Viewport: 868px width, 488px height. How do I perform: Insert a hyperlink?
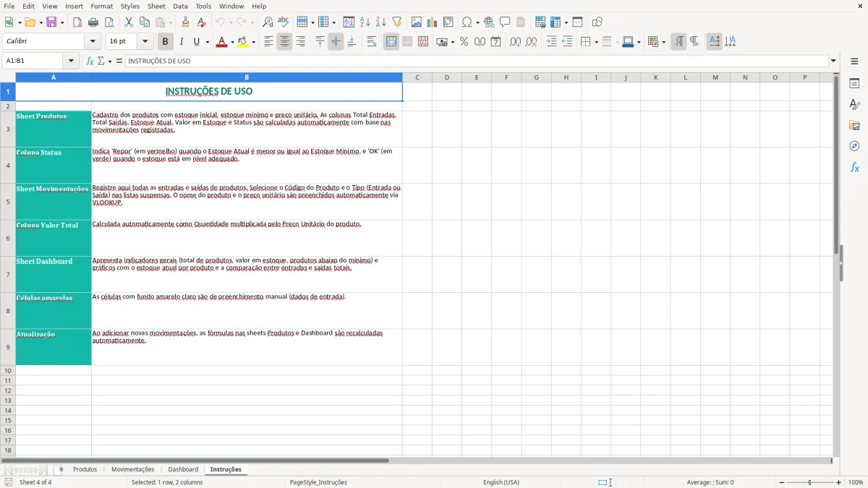[489, 22]
